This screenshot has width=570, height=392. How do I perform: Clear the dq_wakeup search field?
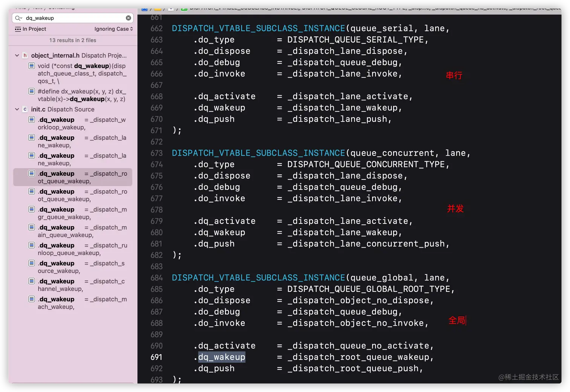[129, 18]
